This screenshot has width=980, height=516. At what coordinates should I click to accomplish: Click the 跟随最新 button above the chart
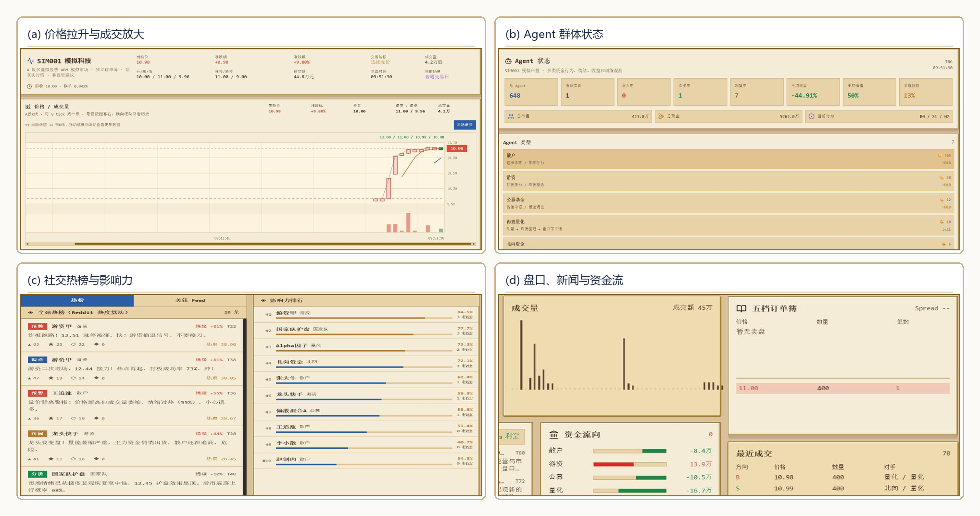click(x=465, y=125)
